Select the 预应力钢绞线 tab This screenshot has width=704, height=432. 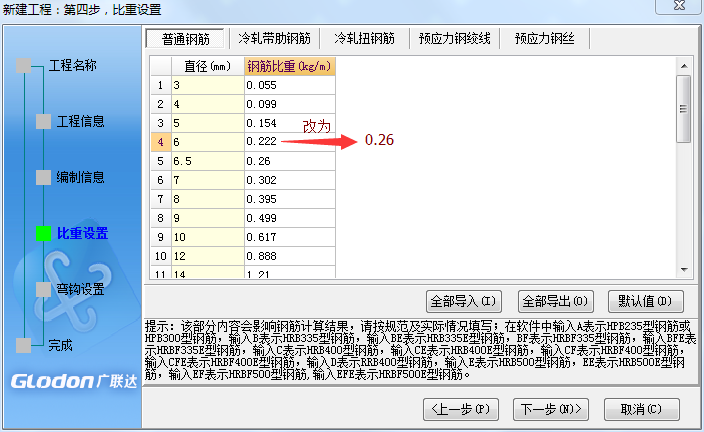[x=454, y=39]
